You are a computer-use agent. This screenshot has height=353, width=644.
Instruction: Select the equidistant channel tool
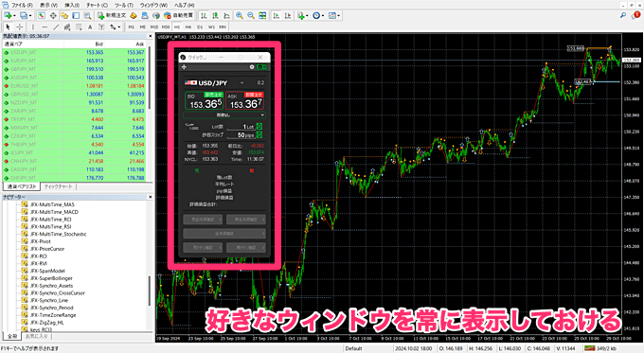pyautogui.click(x=67, y=27)
